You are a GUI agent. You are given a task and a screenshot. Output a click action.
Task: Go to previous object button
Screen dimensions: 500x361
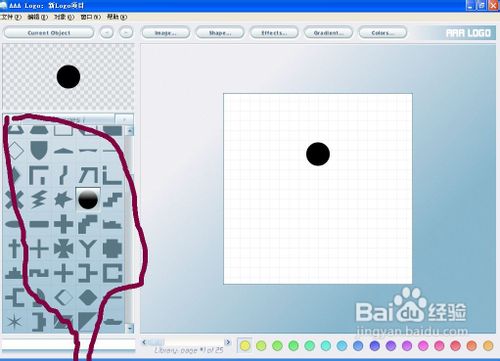(x=107, y=33)
